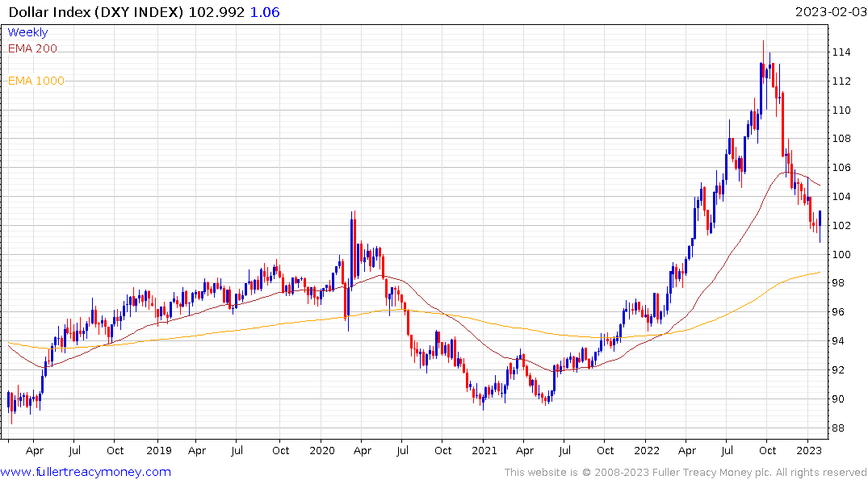The height and width of the screenshot is (484, 868).
Task: Click the 2020 time axis label
Action: coord(321,450)
